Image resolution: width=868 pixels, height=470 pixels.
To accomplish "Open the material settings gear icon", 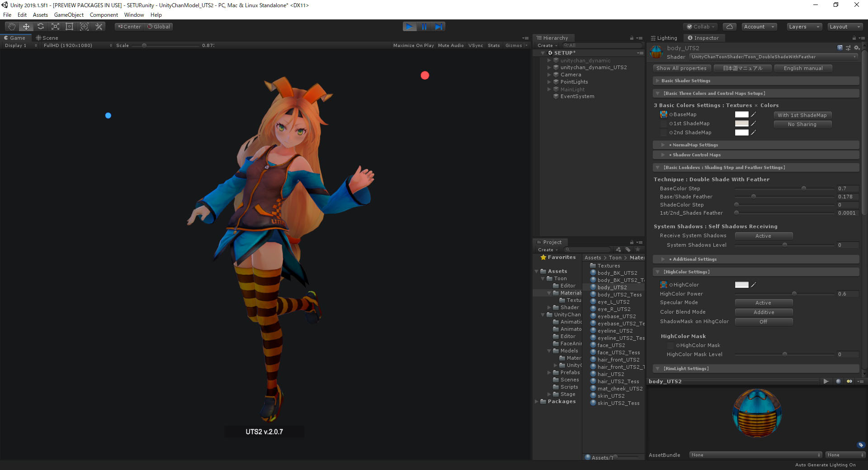I will pos(856,48).
